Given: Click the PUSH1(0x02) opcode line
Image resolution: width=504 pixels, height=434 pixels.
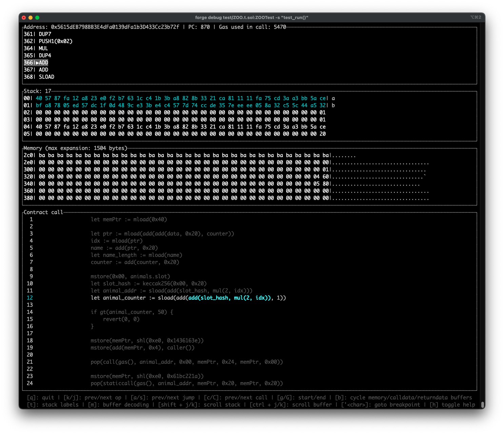Looking at the screenshot, I should tap(56, 41).
